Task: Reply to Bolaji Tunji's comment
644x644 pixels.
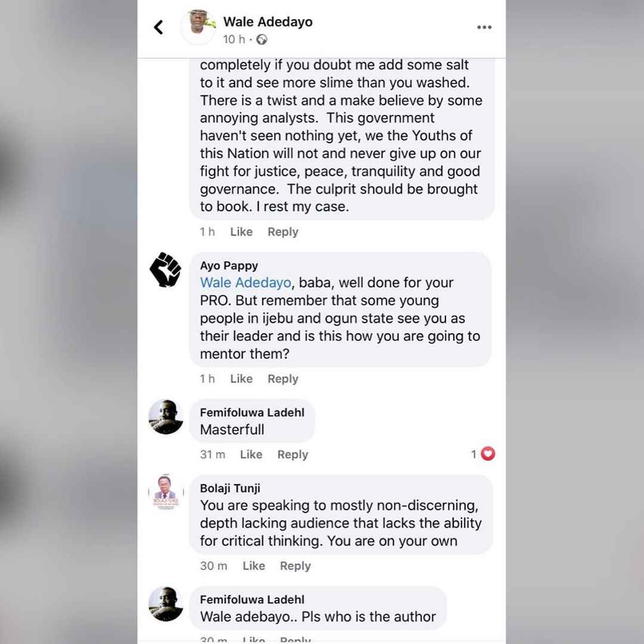Action: coord(295,565)
